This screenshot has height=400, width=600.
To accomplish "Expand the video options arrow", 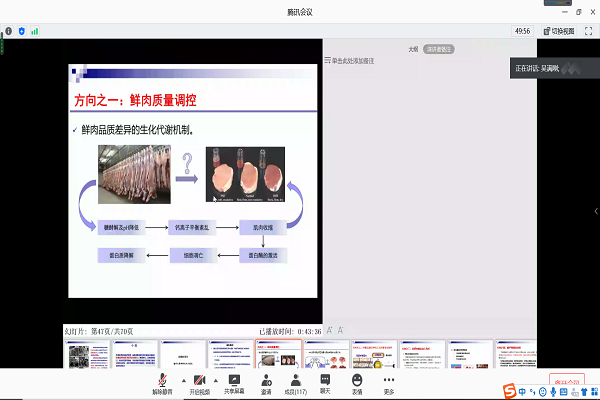I will (x=217, y=380).
